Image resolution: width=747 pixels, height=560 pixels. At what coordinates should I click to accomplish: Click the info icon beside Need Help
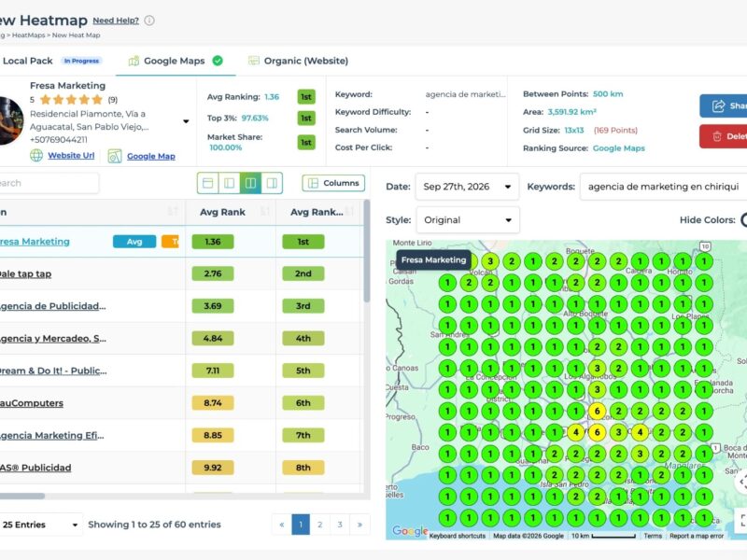[149, 21]
